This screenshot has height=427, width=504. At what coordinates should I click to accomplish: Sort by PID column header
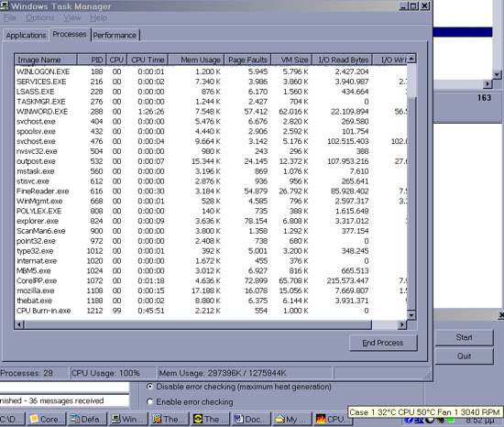(92, 60)
